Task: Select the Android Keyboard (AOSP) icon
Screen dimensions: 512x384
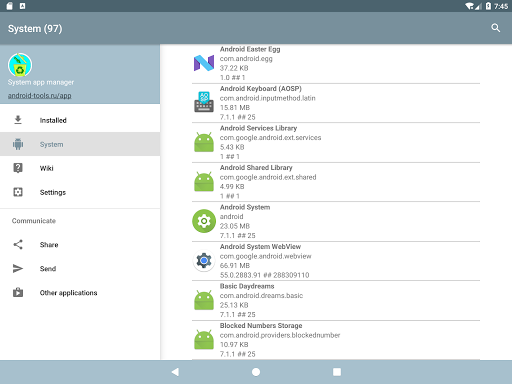Action: click(x=204, y=102)
